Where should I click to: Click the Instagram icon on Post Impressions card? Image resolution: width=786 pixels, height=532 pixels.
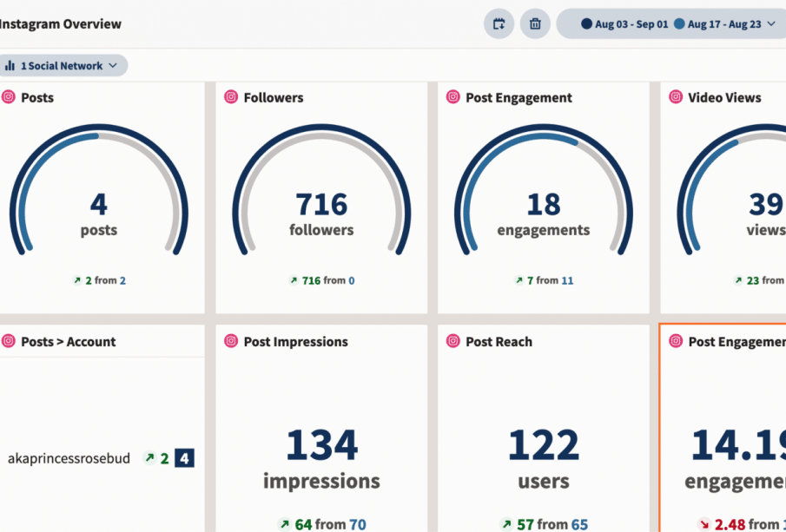tap(231, 342)
